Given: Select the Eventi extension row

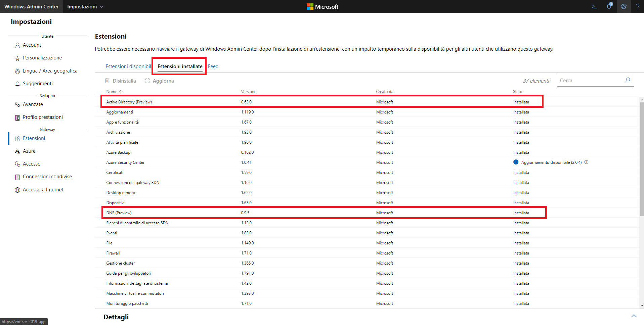Looking at the screenshot, I should pos(367,233).
